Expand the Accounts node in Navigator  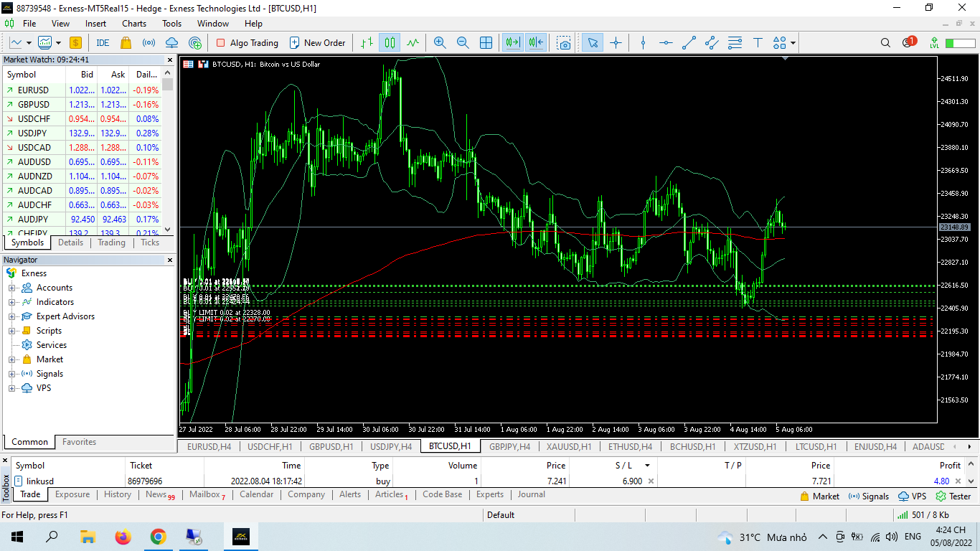(12, 288)
